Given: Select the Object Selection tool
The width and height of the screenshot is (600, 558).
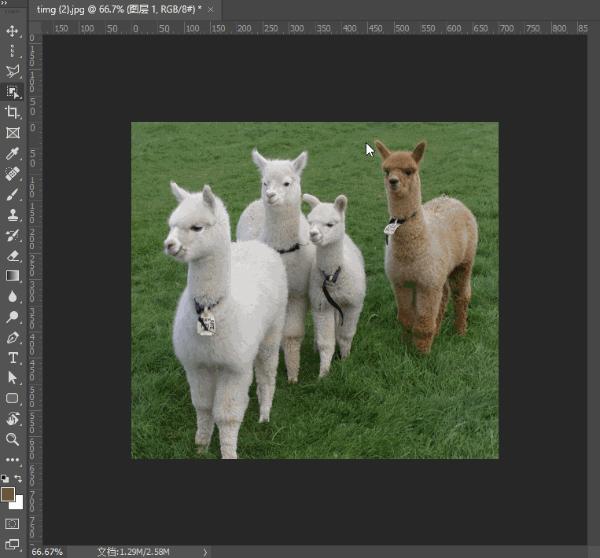Looking at the screenshot, I should click(12, 92).
